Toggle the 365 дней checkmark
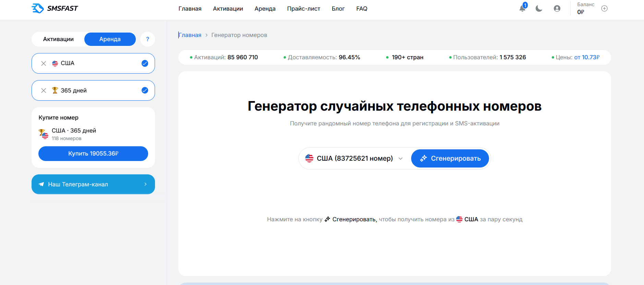This screenshot has height=285, width=644. point(145,90)
